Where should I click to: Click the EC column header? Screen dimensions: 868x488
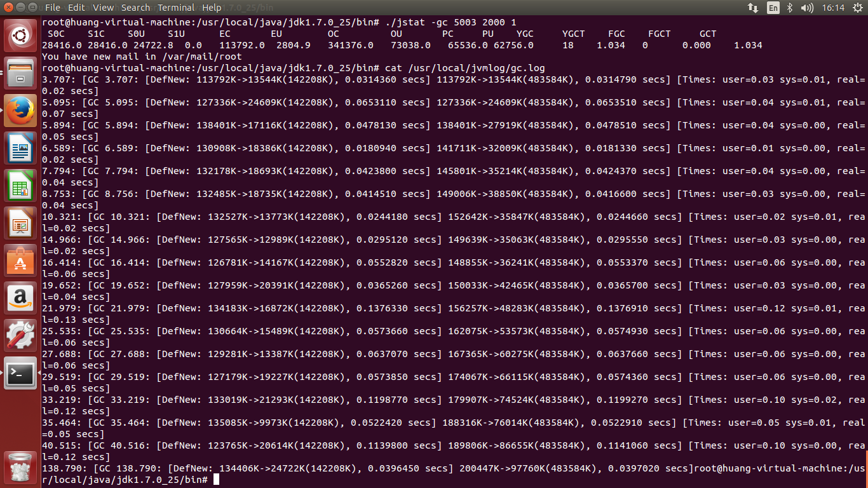click(225, 34)
